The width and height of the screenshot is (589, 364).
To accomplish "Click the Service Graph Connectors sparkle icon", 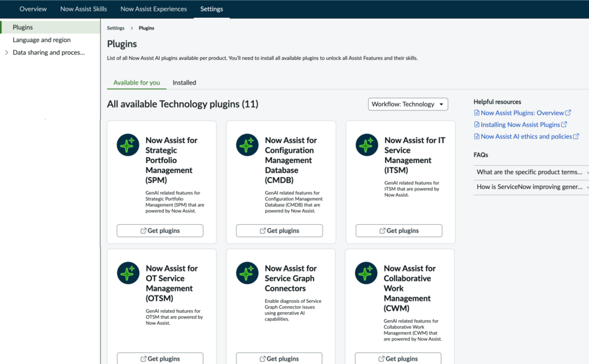I will coord(247,273).
